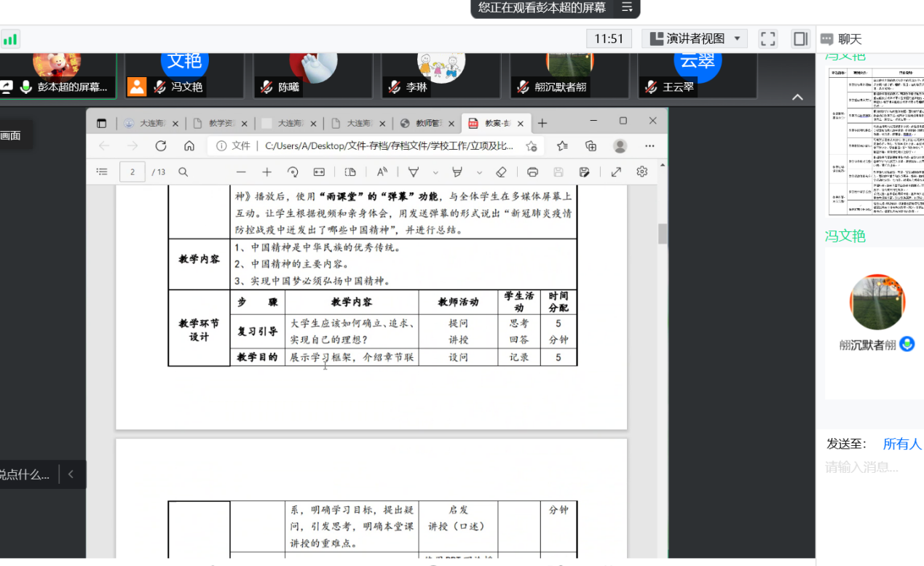Click the PDF search magnifier icon
The image size is (924, 566).
(x=183, y=172)
